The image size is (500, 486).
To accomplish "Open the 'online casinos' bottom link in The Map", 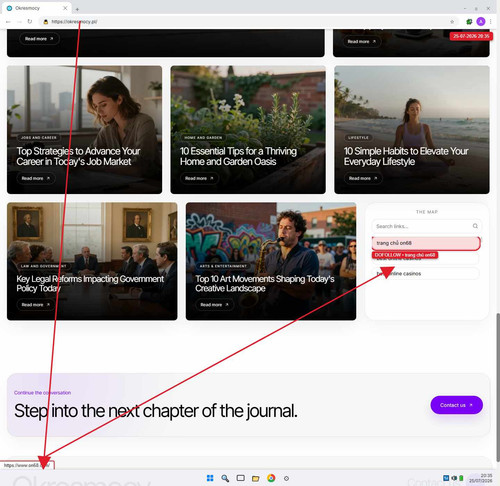I will (425, 273).
